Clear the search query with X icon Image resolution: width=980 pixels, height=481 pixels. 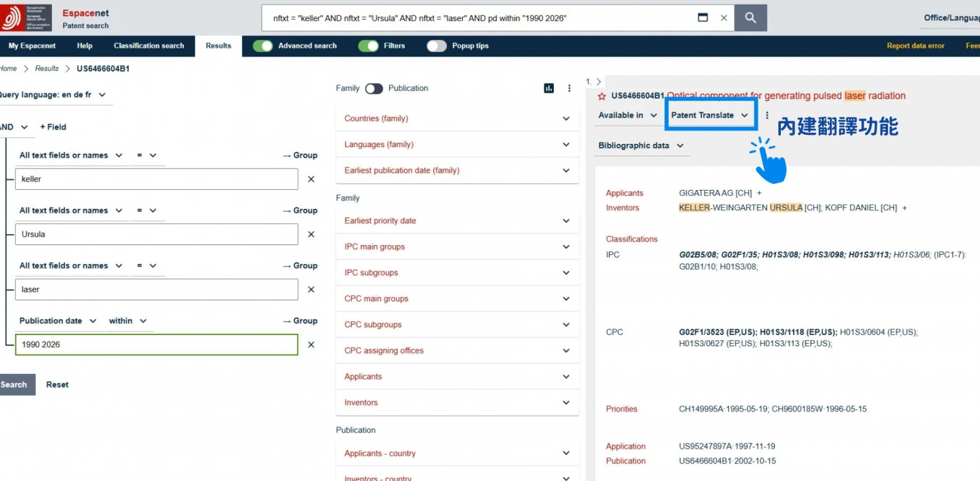pos(724,18)
